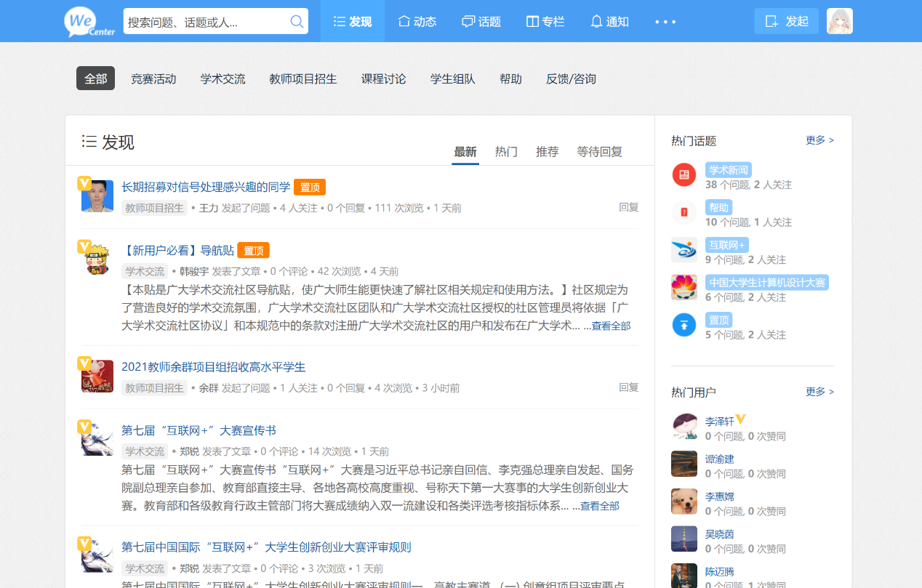Select the 竞赛活动 category
Viewport: 922px width, 588px height.
[x=153, y=78]
